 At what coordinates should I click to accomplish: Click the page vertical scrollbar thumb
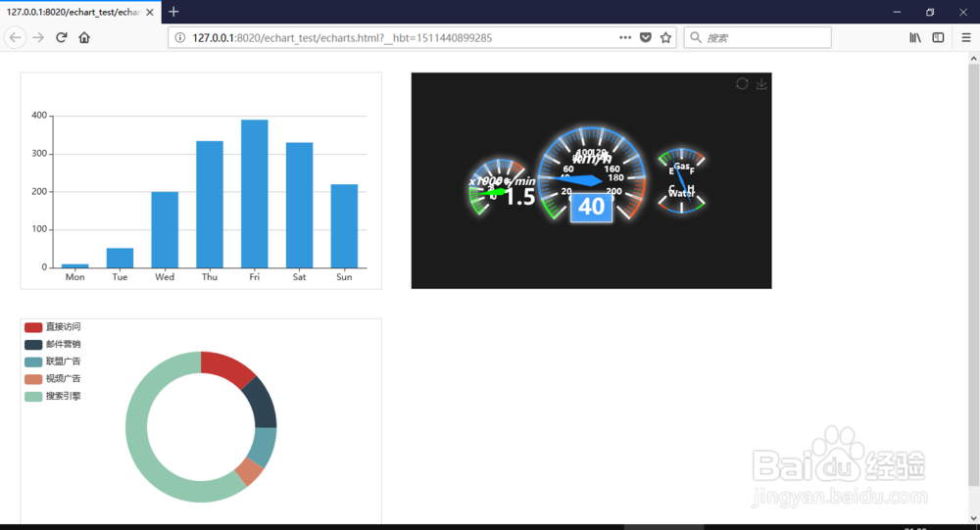tap(974, 275)
